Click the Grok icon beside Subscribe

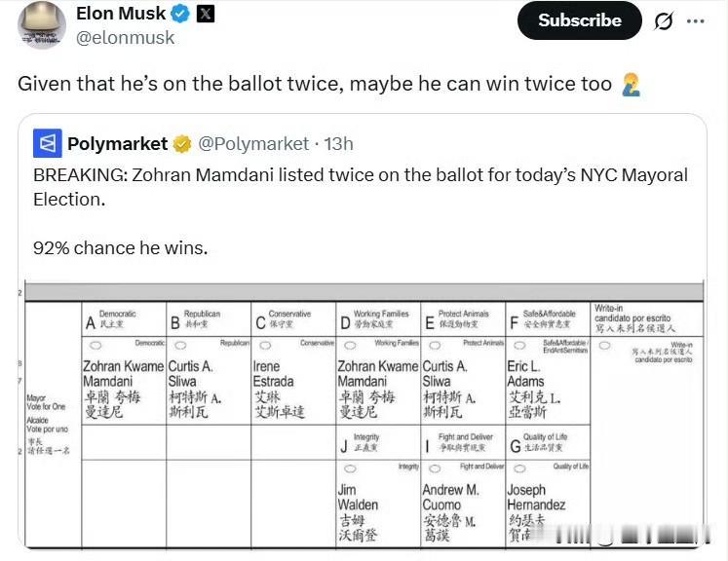663,21
